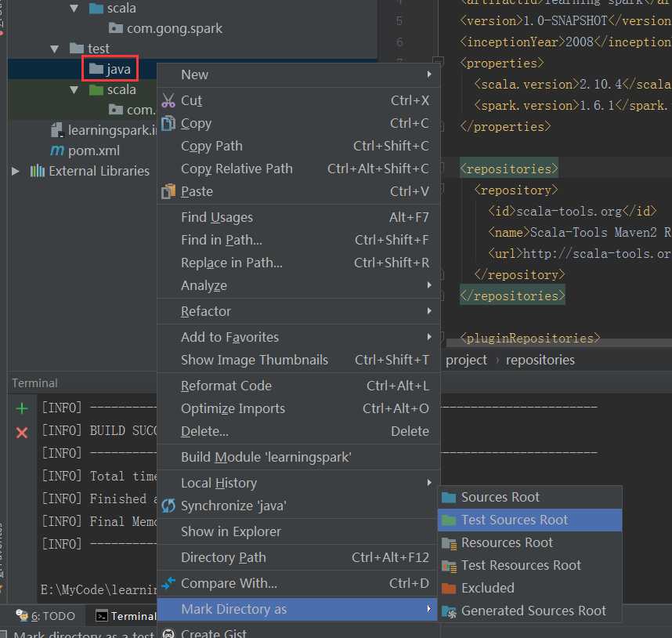Choose Optimize Imports entry
The width and height of the screenshot is (672, 638).
(298, 408)
